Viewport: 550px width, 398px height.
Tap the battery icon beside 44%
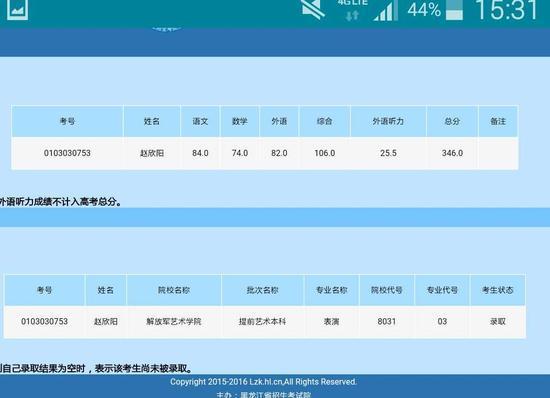[454, 10]
